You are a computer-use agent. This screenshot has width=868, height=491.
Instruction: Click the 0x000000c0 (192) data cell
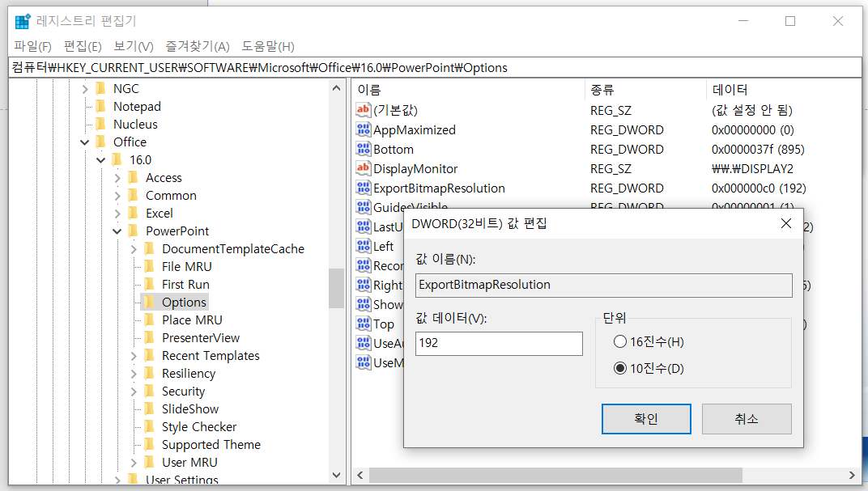759,188
